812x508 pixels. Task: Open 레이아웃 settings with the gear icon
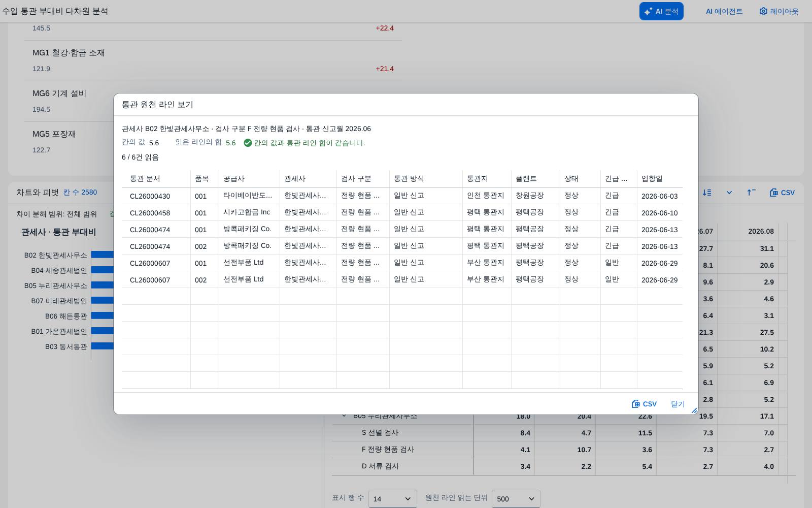(x=779, y=11)
